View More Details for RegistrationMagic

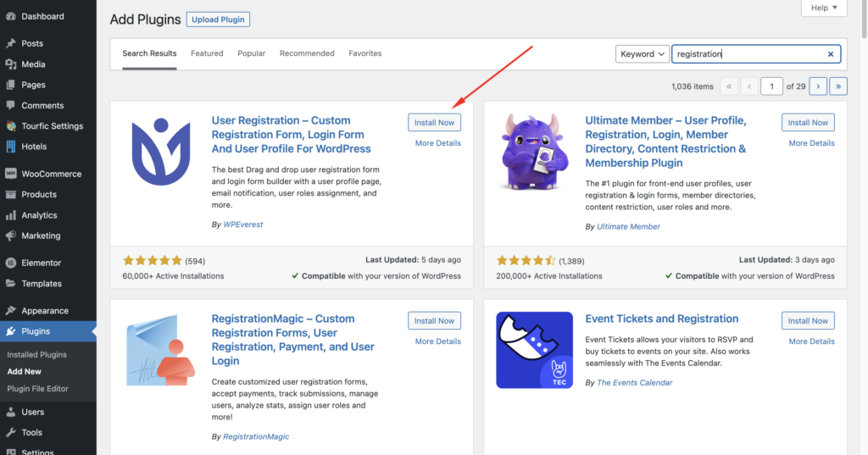click(x=438, y=341)
